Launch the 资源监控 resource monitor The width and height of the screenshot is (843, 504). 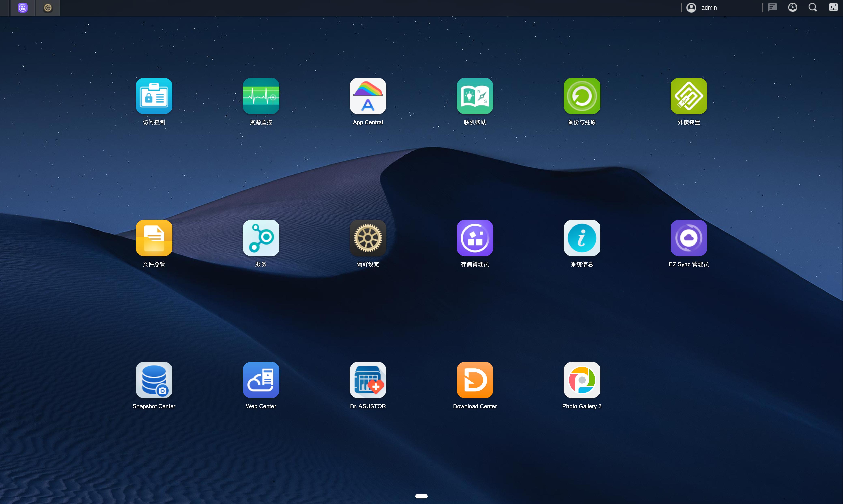click(x=261, y=96)
